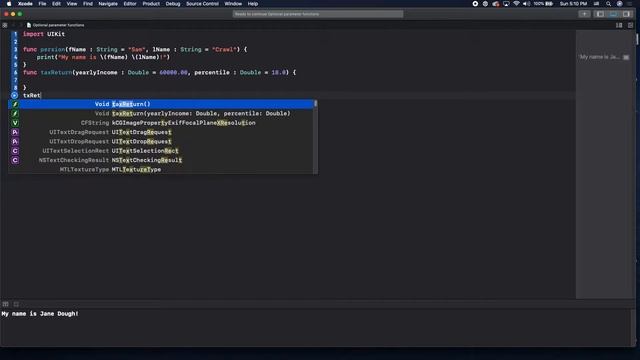Click the My name is Ja... result
The height and width of the screenshot is (360, 640).
pyautogui.click(x=600, y=57)
